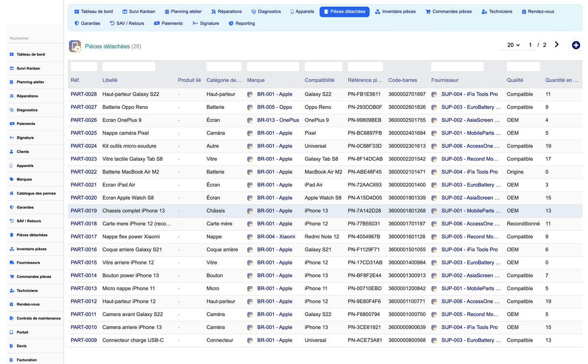
Task: Open Reporting top tab
Action: pos(242,23)
